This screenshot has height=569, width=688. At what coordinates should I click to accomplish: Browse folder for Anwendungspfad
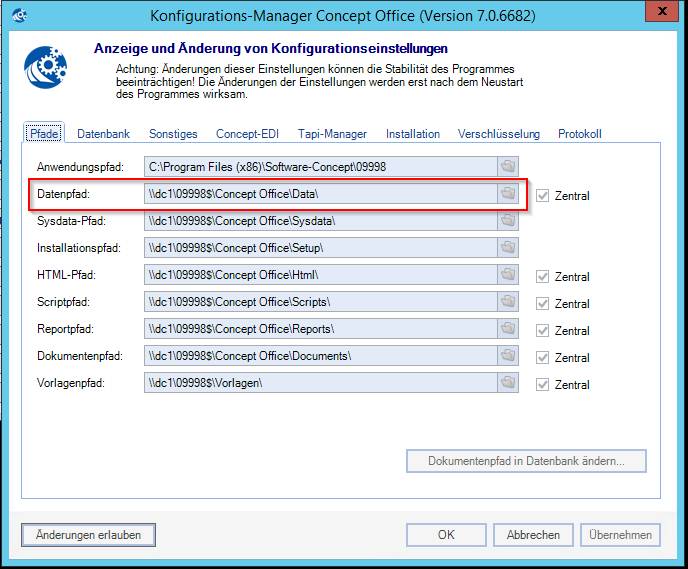(x=508, y=167)
